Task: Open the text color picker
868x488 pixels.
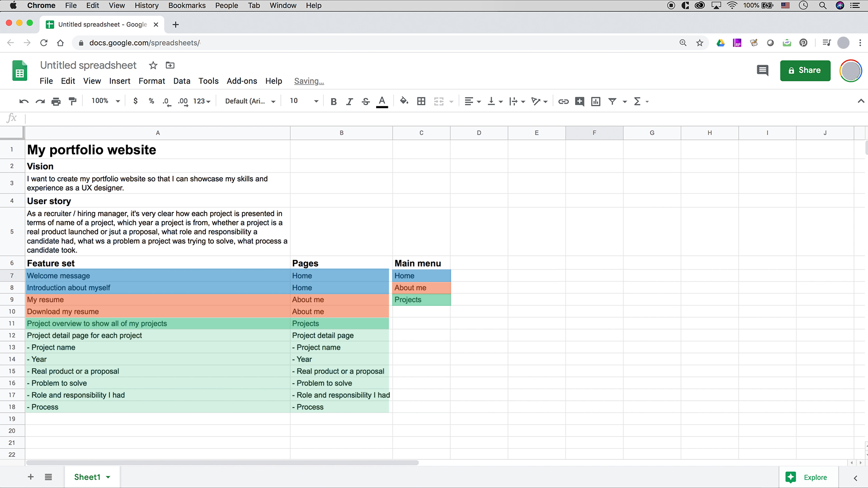Action: pos(382,101)
